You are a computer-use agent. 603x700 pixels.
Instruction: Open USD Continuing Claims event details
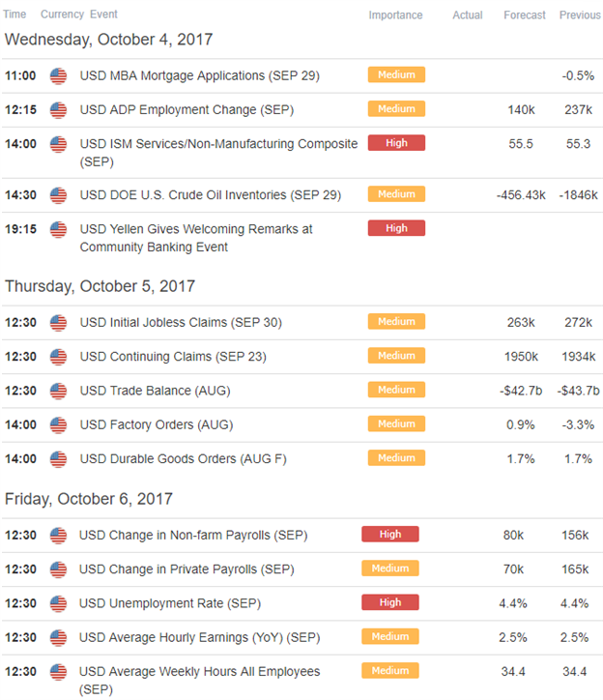coord(173,357)
